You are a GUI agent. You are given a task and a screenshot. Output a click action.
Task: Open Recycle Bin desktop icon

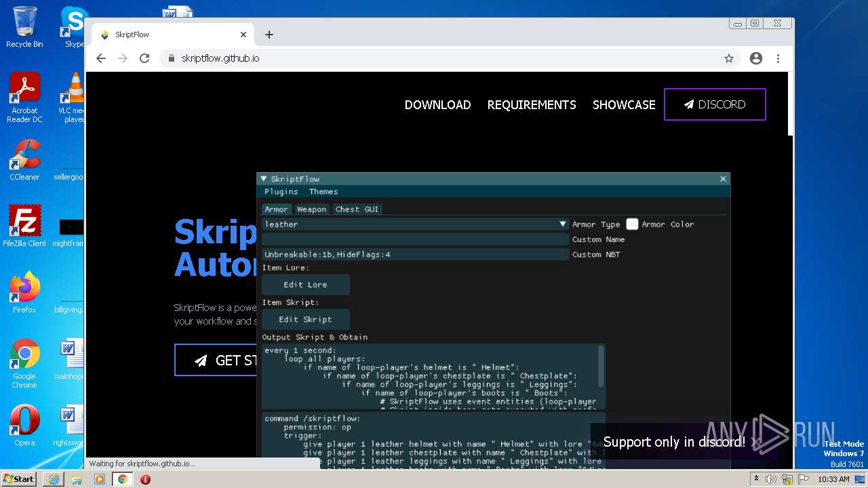[24, 27]
